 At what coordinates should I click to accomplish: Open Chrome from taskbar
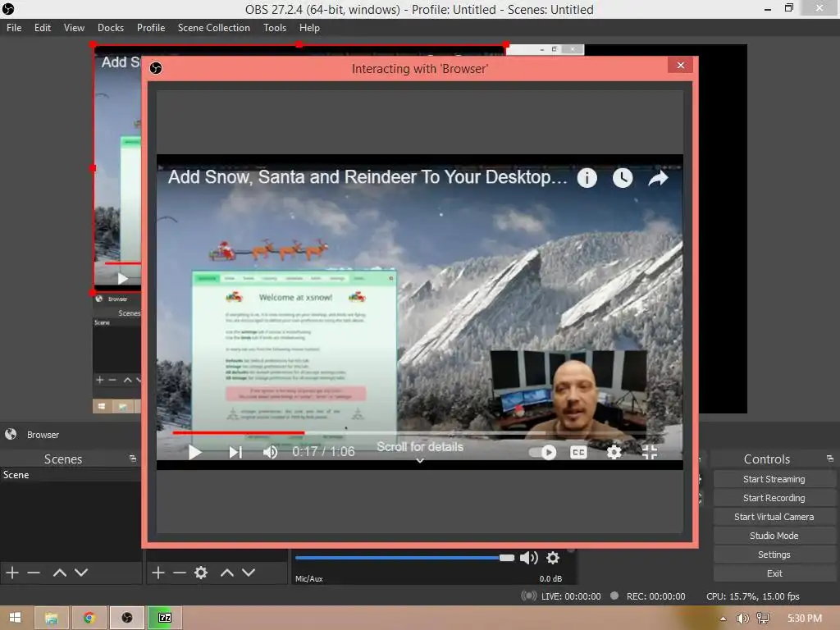(x=89, y=618)
